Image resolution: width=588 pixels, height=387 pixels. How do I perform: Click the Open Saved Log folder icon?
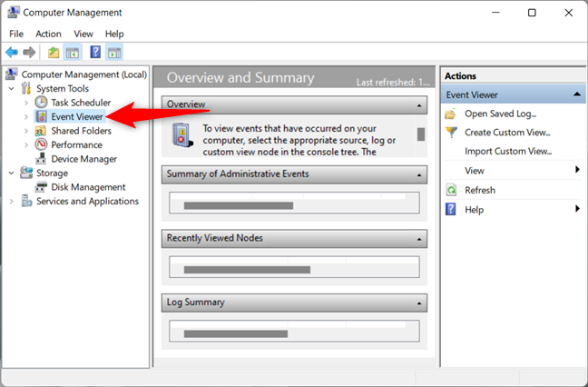coord(451,114)
